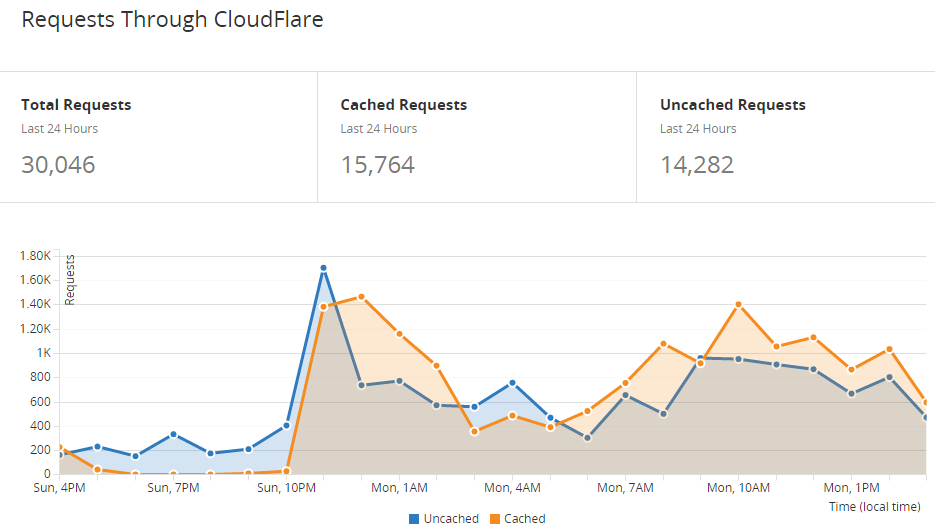Click the Uncached peak data point near 1.7K
This screenshot has height=531, width=935.
pyautogui.click(x=323, y=268)
